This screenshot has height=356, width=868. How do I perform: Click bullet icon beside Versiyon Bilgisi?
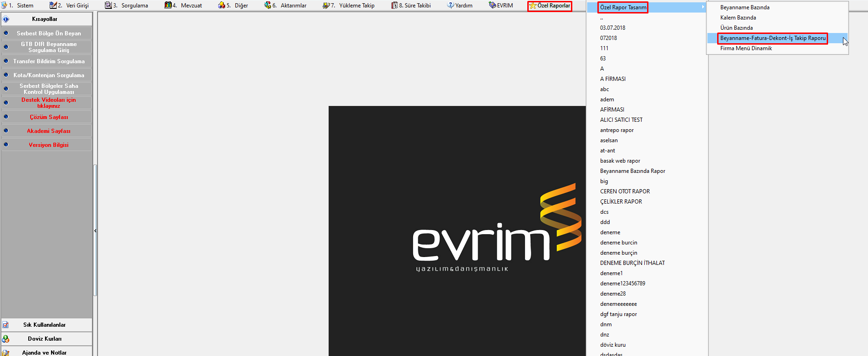(6, 145)
